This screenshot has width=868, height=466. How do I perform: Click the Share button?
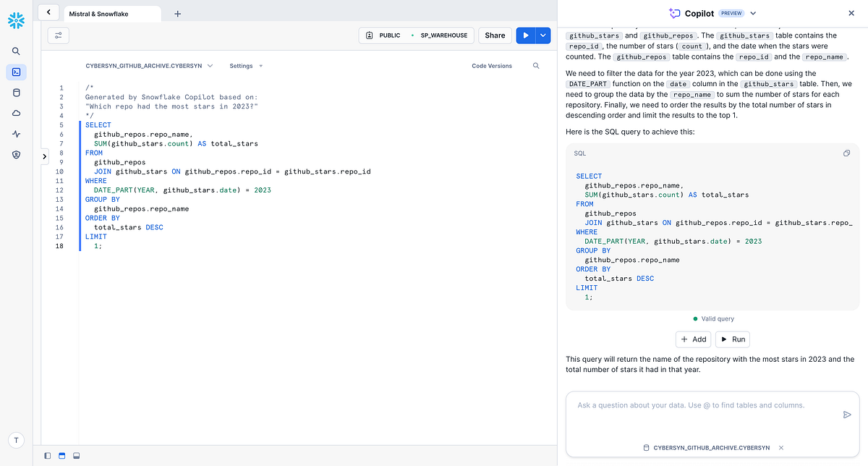495,35
